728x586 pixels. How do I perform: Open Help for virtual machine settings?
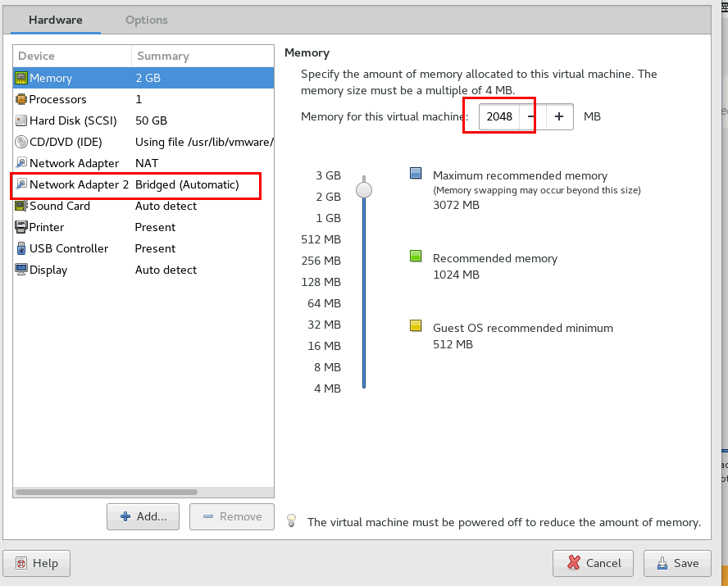click(x=36, y=563)
